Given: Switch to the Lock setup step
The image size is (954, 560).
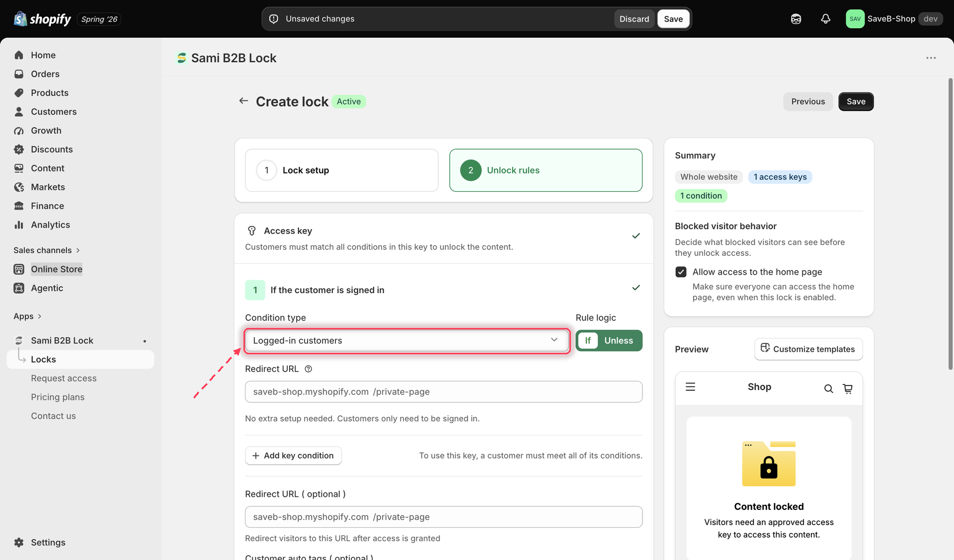Looking at the screenshot, I should (342, 170).
